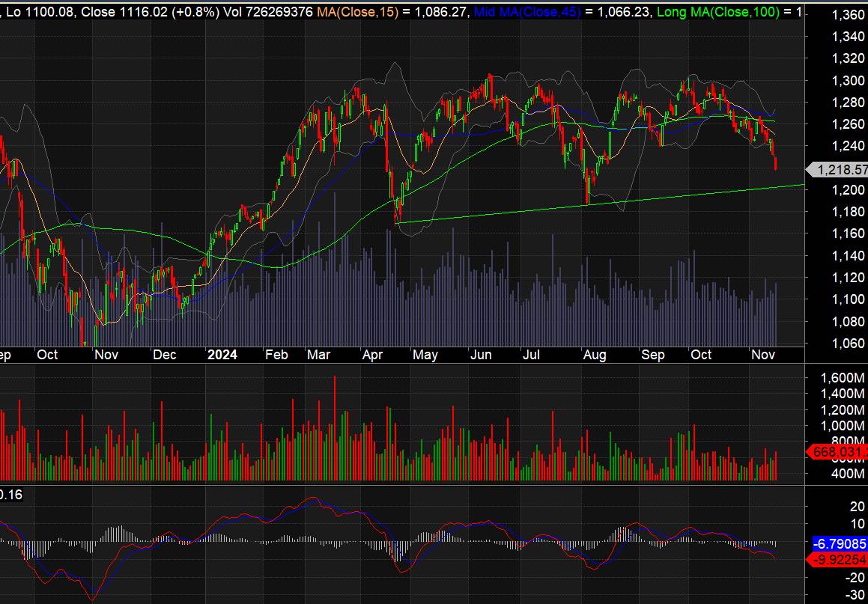This screenshot has height=604, width=868.
Task: Click the Mar label on time axis
Action: point(319,355)
